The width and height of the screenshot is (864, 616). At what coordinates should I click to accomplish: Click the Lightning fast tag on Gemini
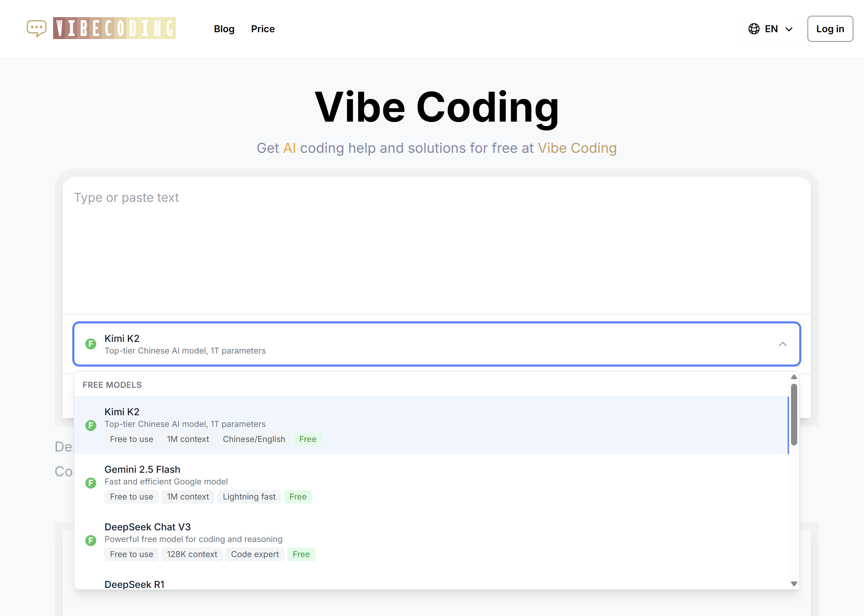[249, 496]
